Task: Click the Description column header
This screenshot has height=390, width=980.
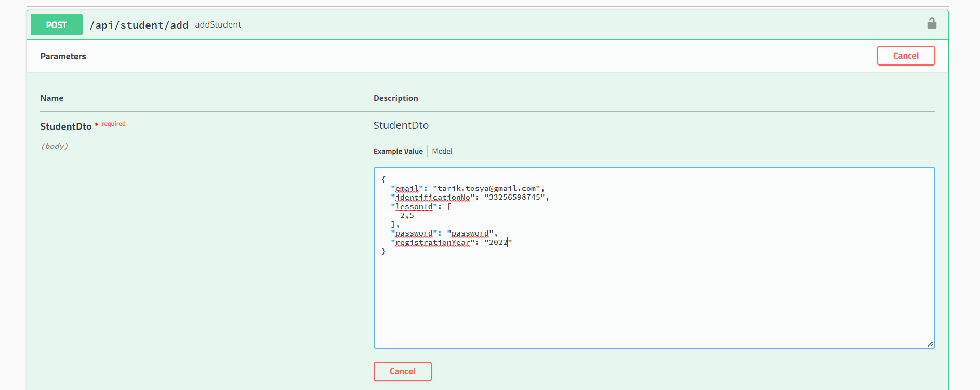Action: [x=395, y=98]
